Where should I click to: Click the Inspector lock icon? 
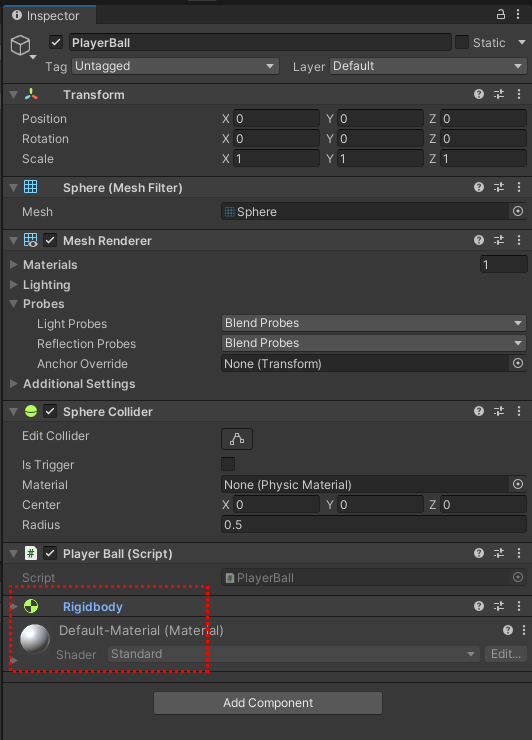point(501,14)
